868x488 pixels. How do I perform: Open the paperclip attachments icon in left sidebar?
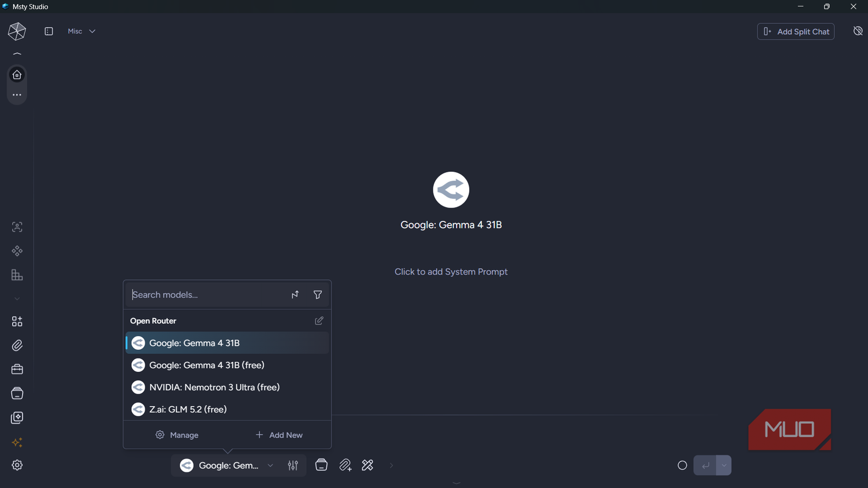[17, 345]
